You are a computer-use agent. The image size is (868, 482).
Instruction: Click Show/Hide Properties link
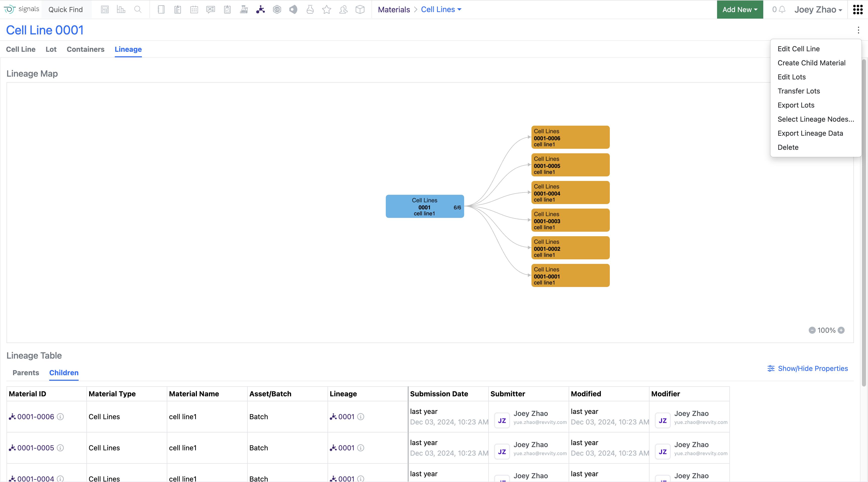click(x=807, y=368)
